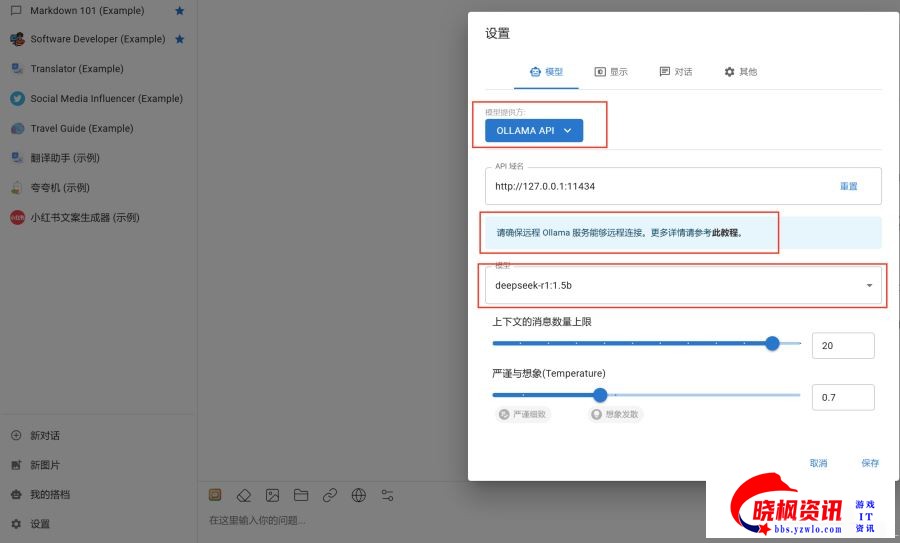Click the attach file folder icon
The height and width of the screenshot is (543, 900).
(301, 495)
